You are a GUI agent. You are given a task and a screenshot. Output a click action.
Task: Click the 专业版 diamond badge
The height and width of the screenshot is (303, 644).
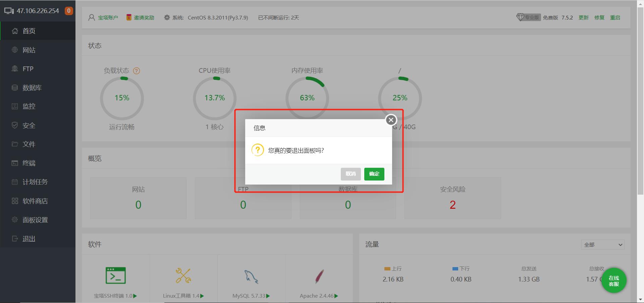(528, 17)
